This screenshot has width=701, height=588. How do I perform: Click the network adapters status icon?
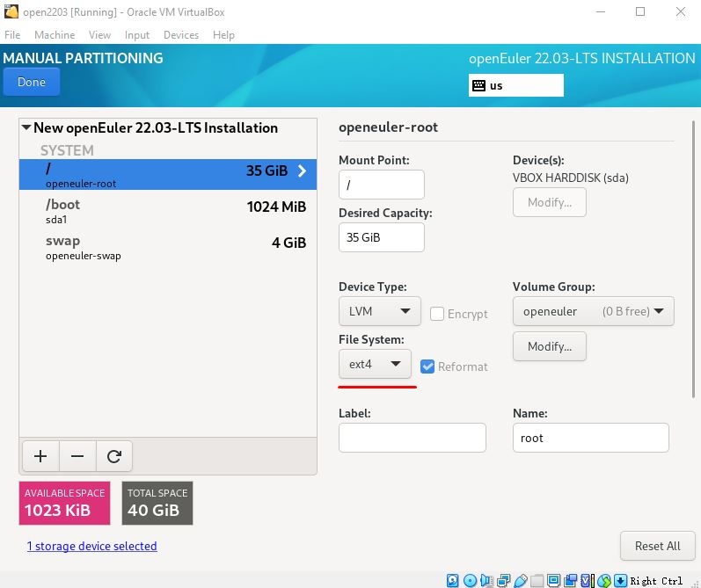coord(503,580)
